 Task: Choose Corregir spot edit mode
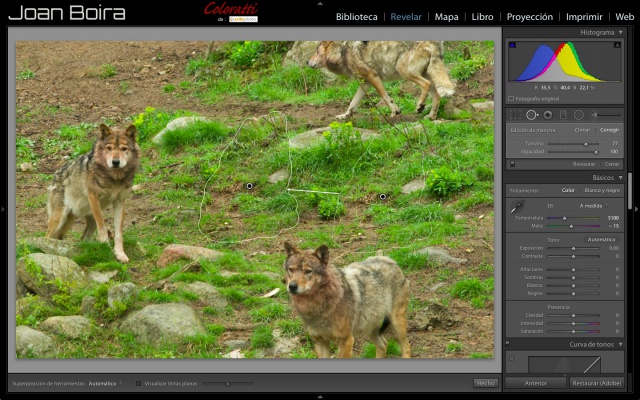(609, 130)
